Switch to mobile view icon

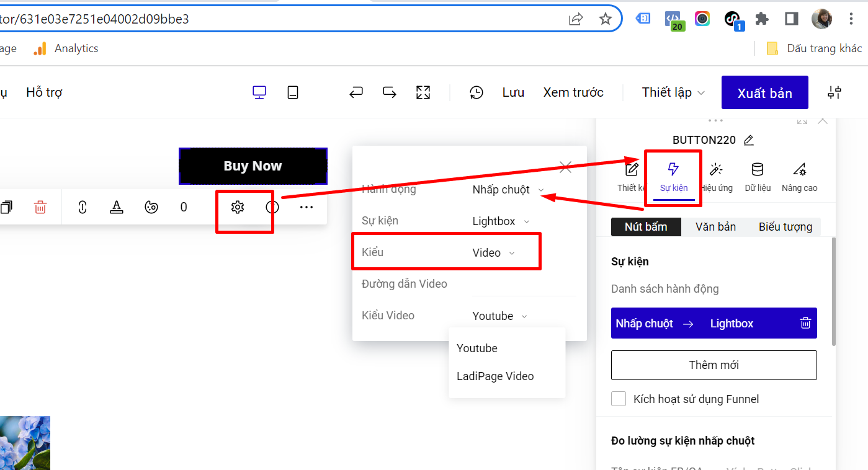click(x=293, y=92)
